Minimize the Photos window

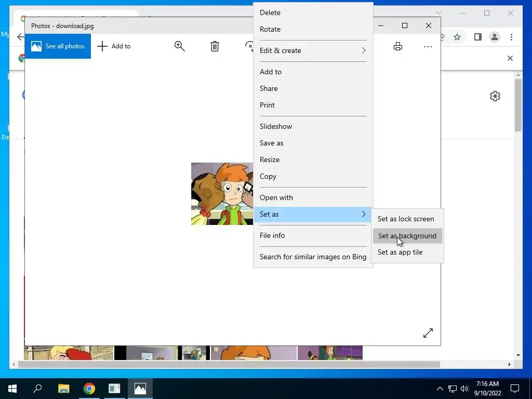pos(381,25)
